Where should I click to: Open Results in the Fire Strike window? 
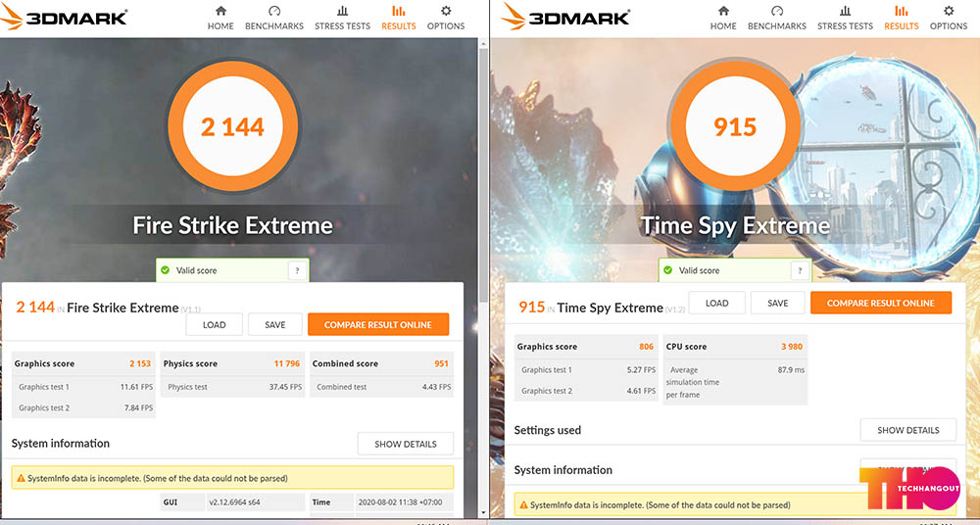(398, 18)
